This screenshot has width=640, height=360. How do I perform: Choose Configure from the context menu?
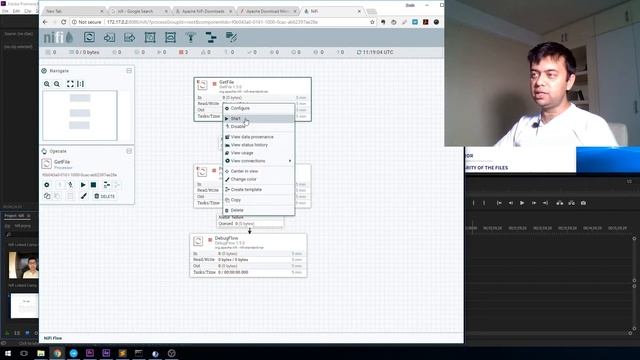(259, 108)
